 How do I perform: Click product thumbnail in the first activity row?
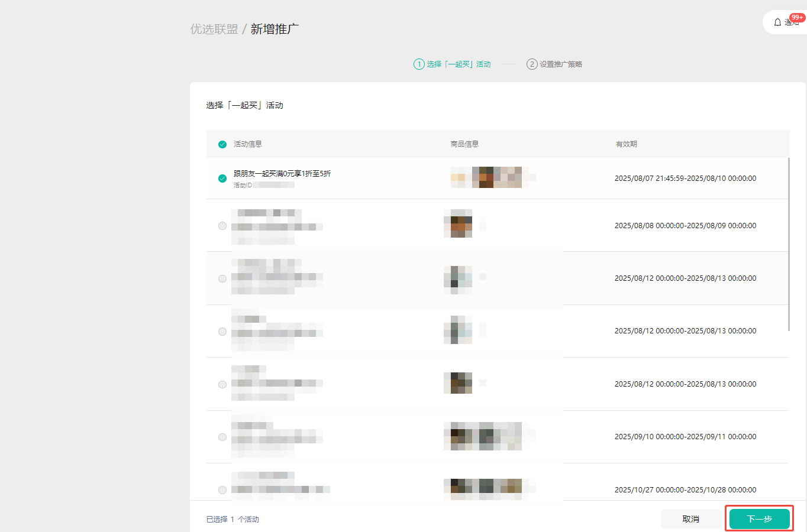486,177
